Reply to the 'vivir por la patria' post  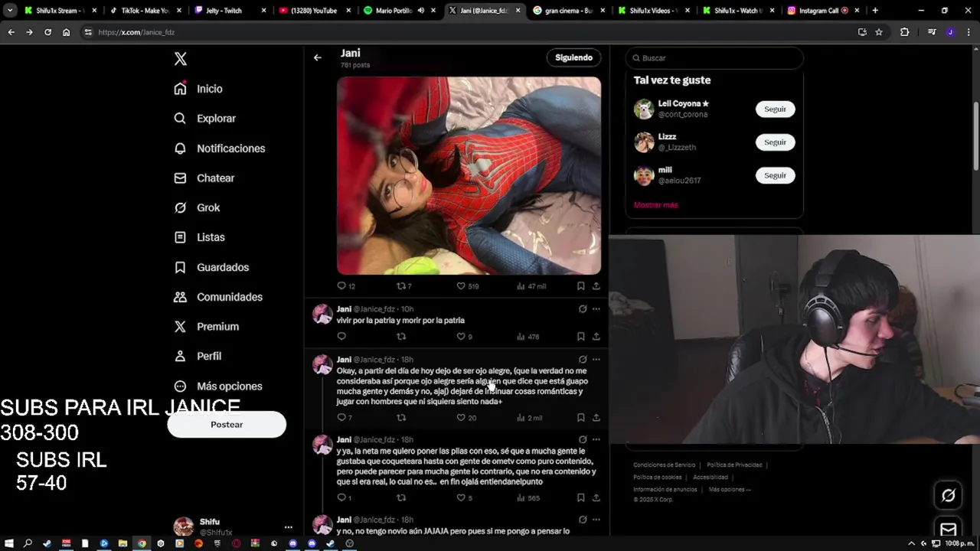[x=342, y=337]
